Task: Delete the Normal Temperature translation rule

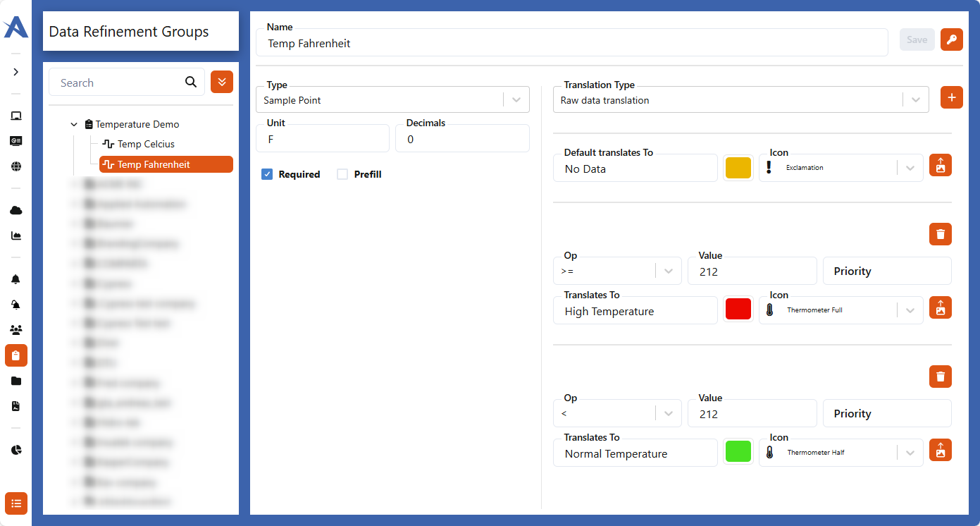Action: click(940, 377)
